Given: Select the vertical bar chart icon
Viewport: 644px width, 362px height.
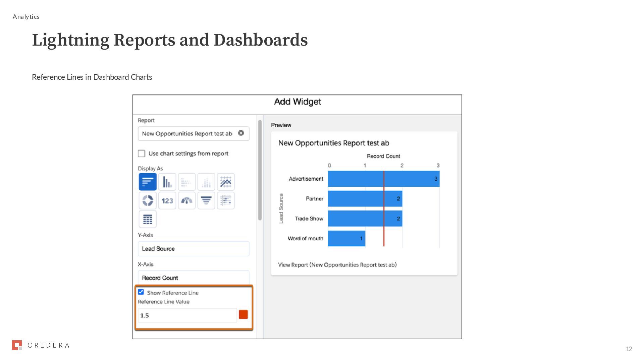Looking at the screenshot, I should (x=167, y=182).
